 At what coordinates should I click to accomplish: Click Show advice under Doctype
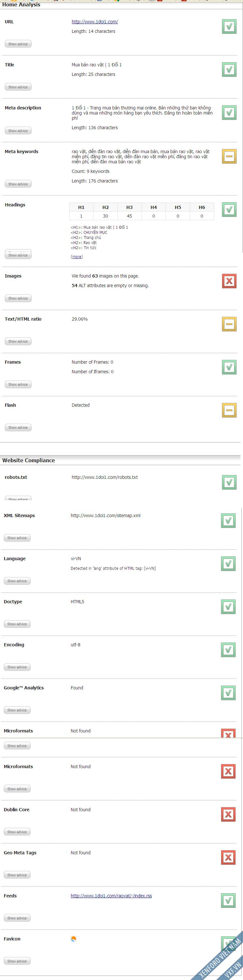[17, 624]
